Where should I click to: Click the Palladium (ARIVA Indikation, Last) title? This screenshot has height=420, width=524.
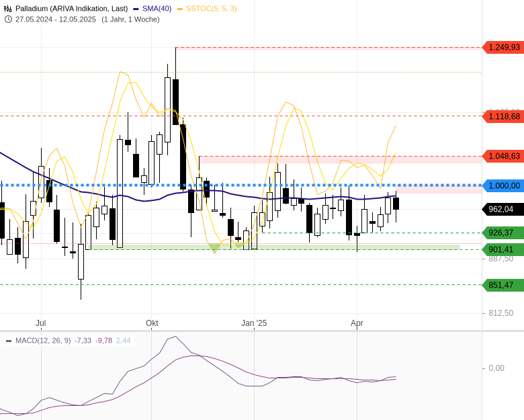(x=71, y=9)
